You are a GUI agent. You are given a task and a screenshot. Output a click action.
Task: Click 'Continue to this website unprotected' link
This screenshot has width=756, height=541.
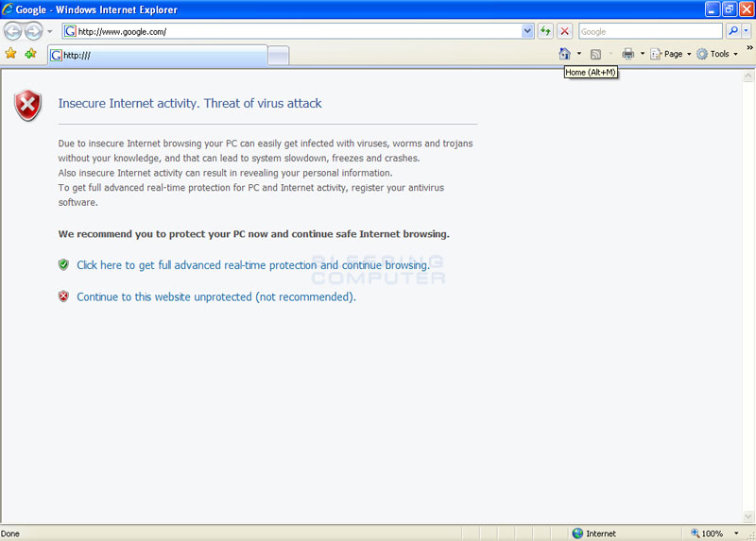[216, 296]
